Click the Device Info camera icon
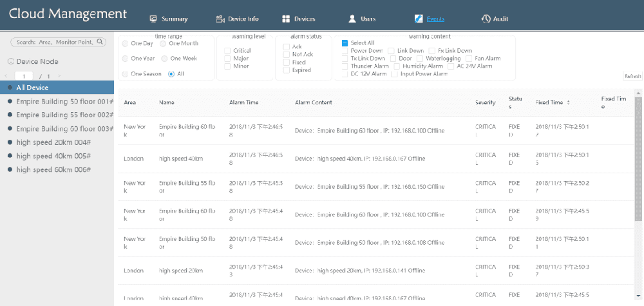 [220, 19]
